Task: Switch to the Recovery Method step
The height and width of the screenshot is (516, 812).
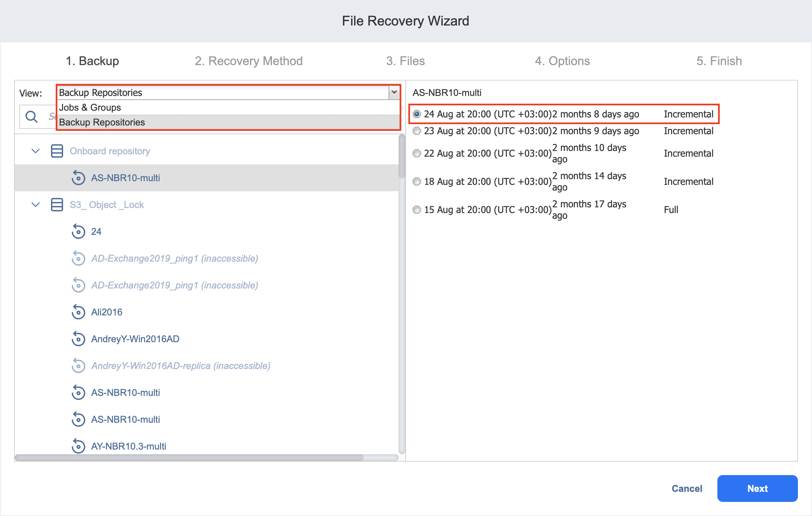Action: point(249,61)
